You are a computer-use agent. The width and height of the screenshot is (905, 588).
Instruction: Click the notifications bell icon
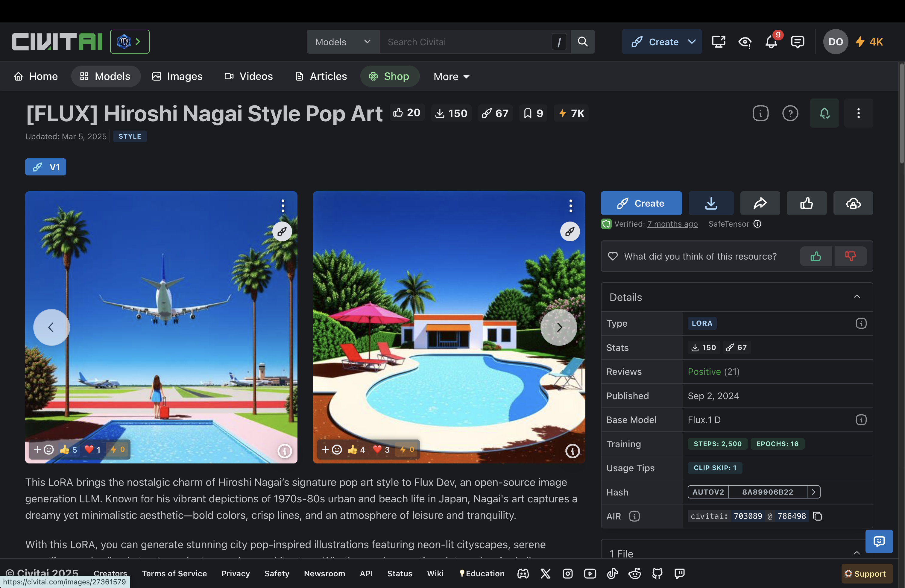(x=771, y=42)
